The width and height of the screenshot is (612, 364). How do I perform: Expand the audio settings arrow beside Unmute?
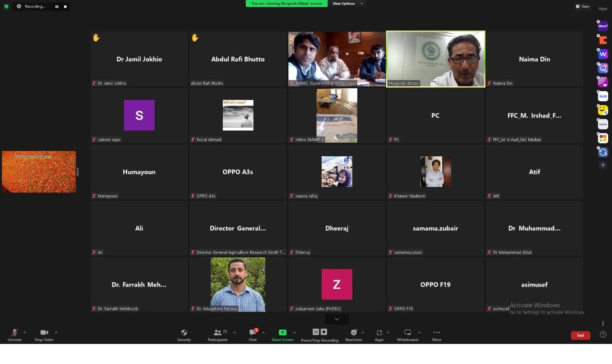pyautogui.click(x=25, y=332)
